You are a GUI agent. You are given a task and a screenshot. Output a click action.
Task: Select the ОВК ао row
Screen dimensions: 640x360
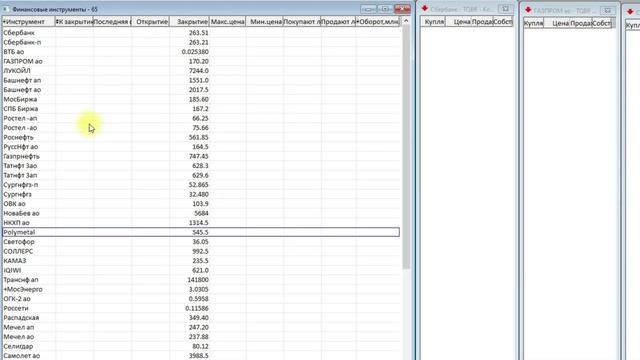click(201, 204)
